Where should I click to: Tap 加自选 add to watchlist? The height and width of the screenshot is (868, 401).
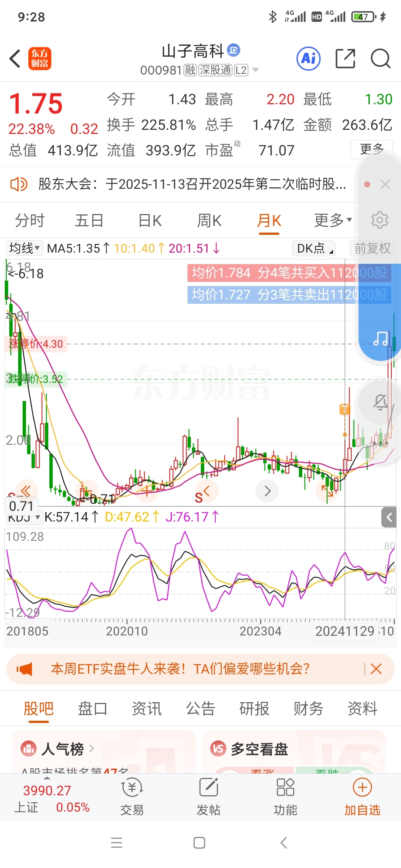362,797
